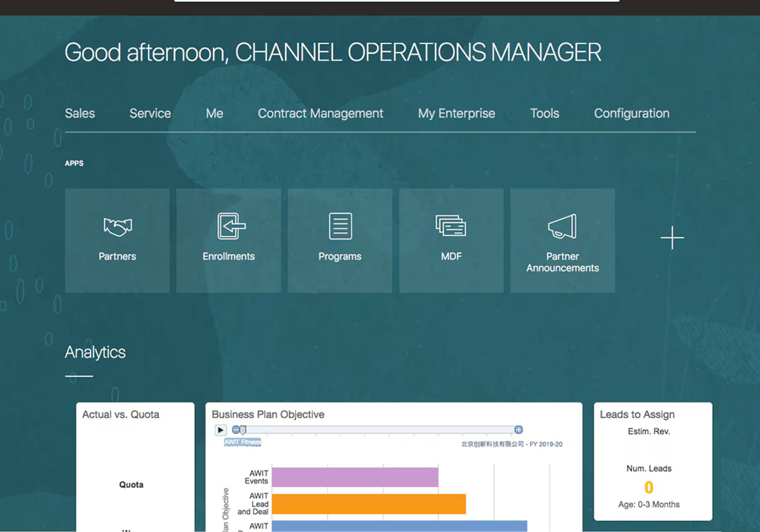
Task: Click the Num. Leads count value
Action: pos(649,487)
